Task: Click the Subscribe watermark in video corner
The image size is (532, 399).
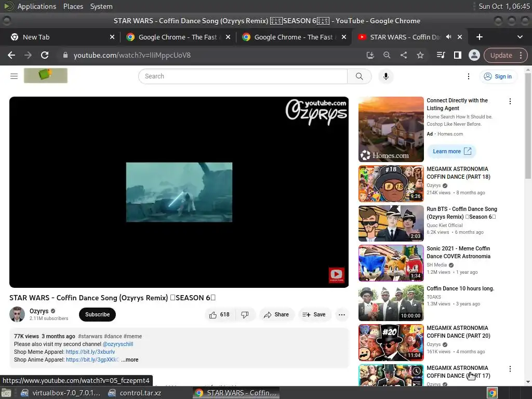Action: pos(336,275)
